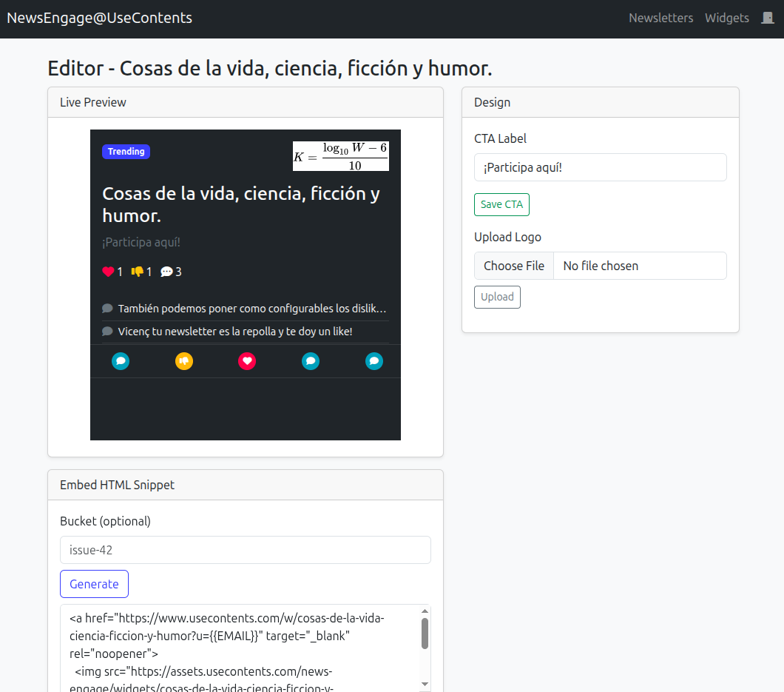
Task: Click the logout door icon in the navbar
Action: [x=767, y=18]
